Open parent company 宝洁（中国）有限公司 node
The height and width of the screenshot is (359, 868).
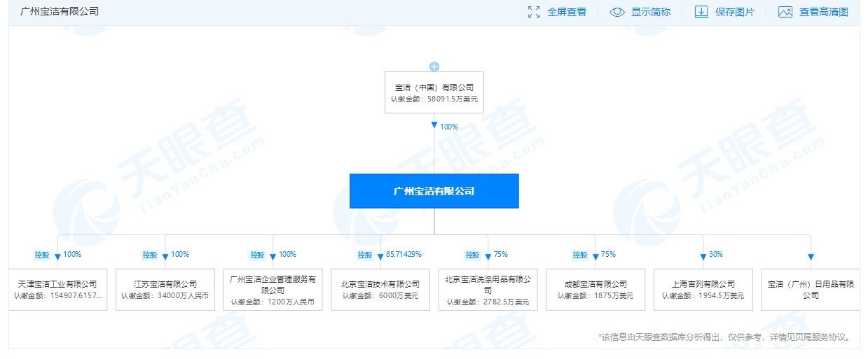click(x=434, y=92)
